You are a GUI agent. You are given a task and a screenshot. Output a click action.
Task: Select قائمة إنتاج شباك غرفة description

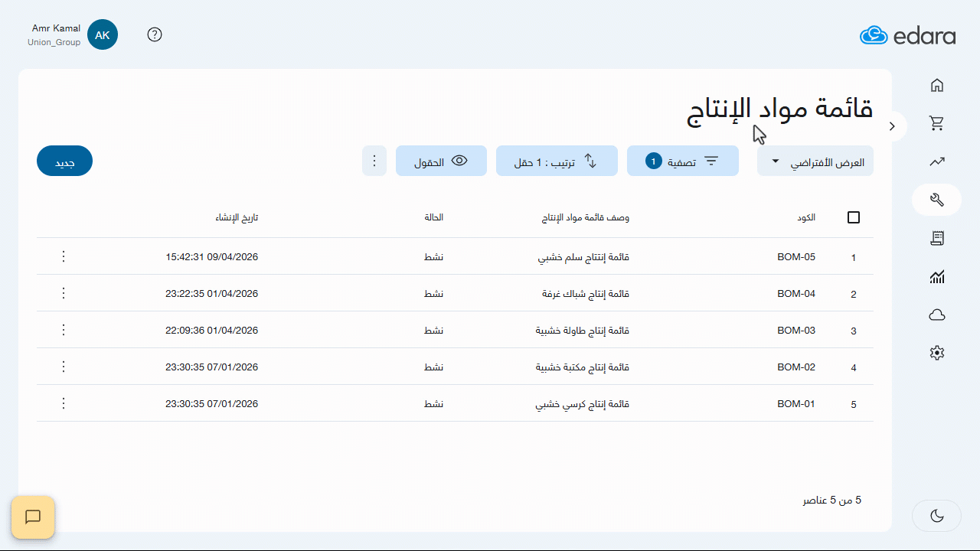click(x=586, y=294)
